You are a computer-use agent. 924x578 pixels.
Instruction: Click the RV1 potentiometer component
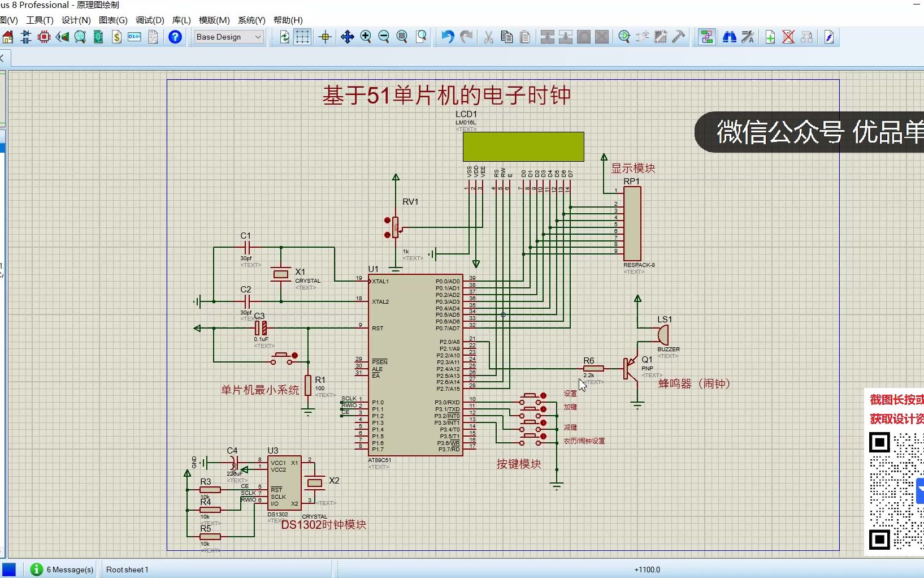click(395, 227)
